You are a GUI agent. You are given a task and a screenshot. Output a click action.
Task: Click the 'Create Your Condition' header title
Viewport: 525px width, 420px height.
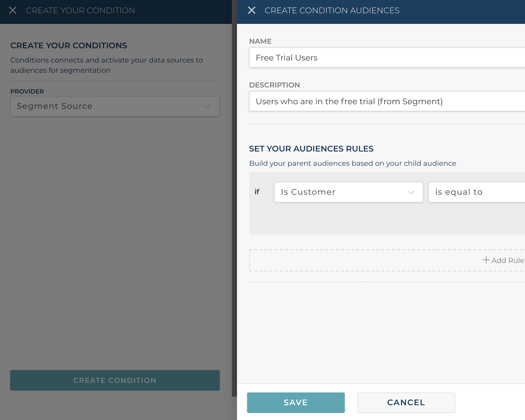80,10
